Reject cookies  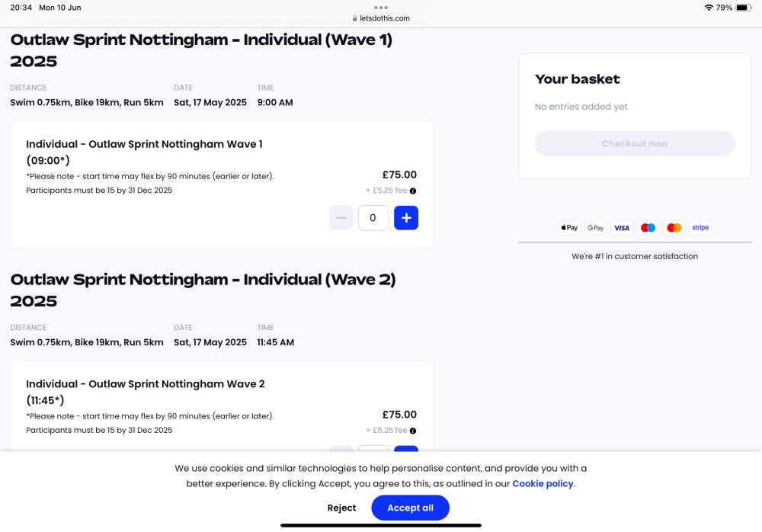tap(341, 508)
